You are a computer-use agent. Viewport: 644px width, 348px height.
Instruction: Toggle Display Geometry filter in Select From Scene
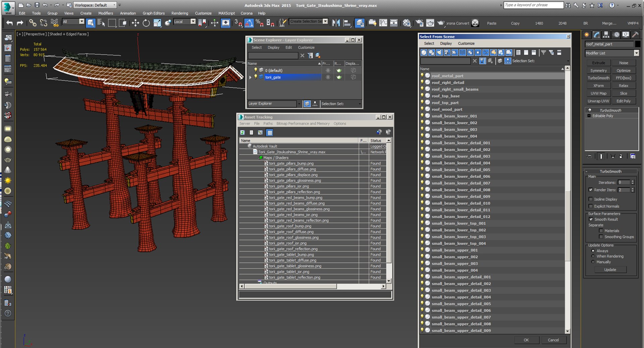pyautogui.click(x=424, y=52)
